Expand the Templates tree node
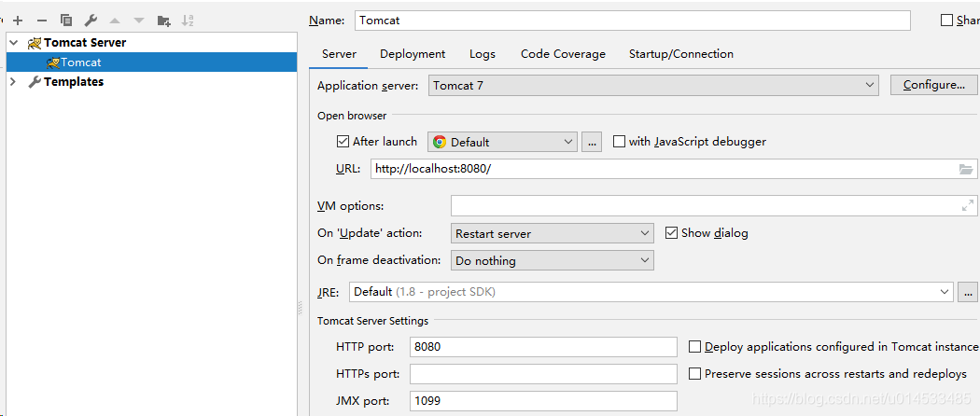This screenshot has height=416, width=980. (x=14, y=82)
